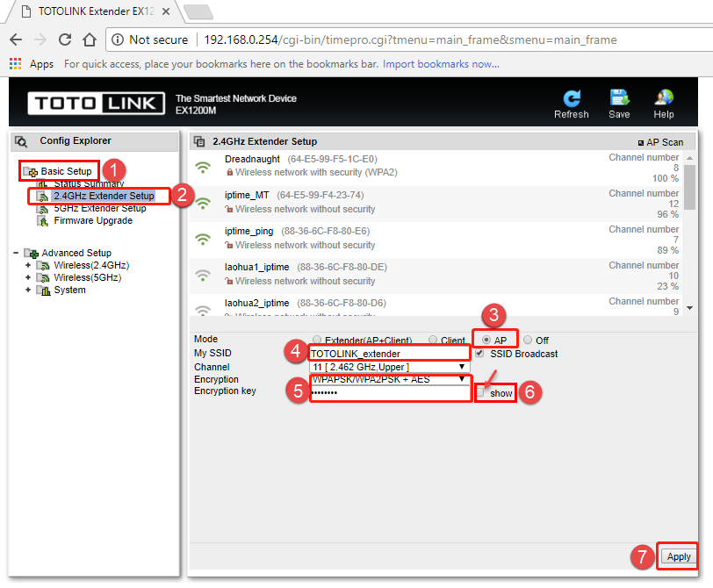Collapse Advanced Setup tree node

point(16,253)
